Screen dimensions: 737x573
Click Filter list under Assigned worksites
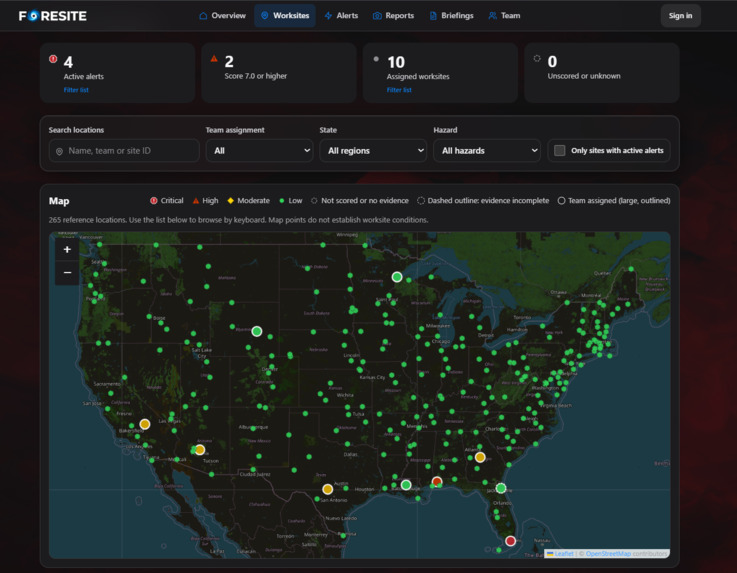coord(399,90)
